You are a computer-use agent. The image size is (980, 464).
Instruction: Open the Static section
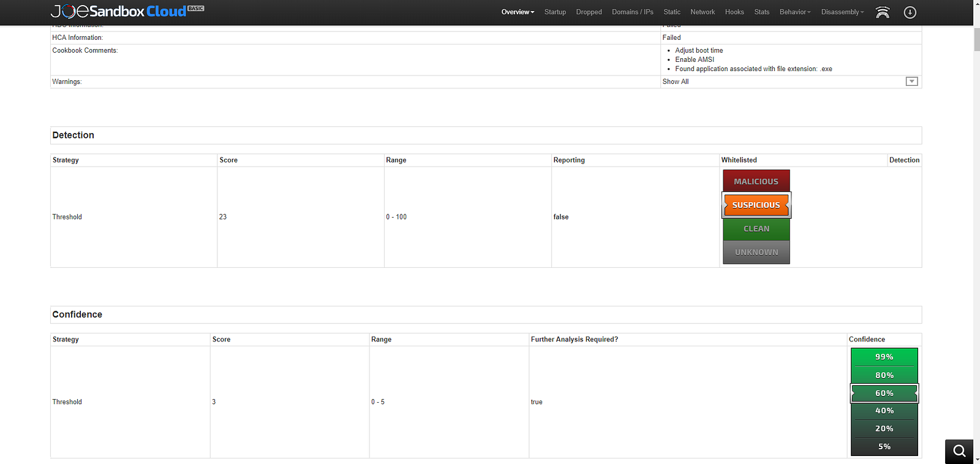pos(672,12)
